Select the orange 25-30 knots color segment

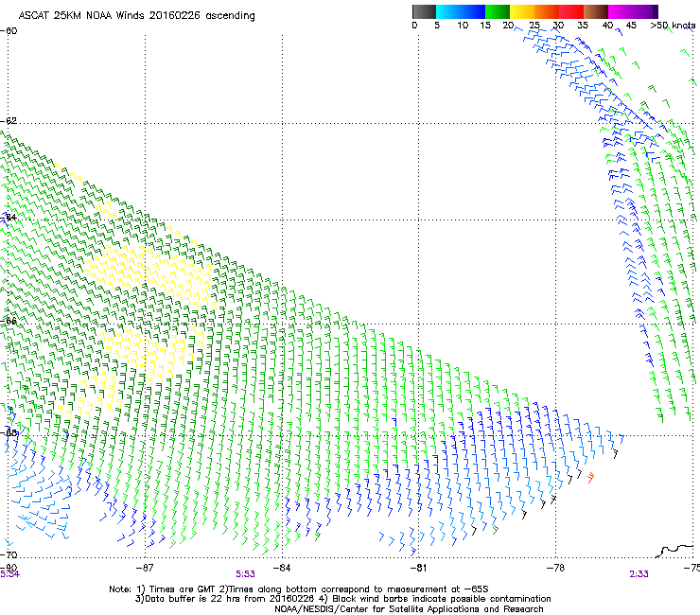coord(547,11)
